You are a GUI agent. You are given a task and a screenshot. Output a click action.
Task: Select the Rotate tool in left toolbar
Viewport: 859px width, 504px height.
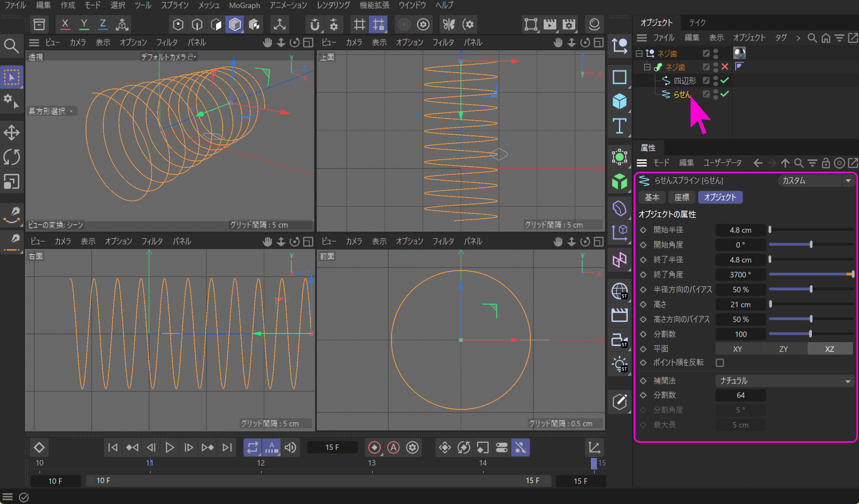(11, 158)
